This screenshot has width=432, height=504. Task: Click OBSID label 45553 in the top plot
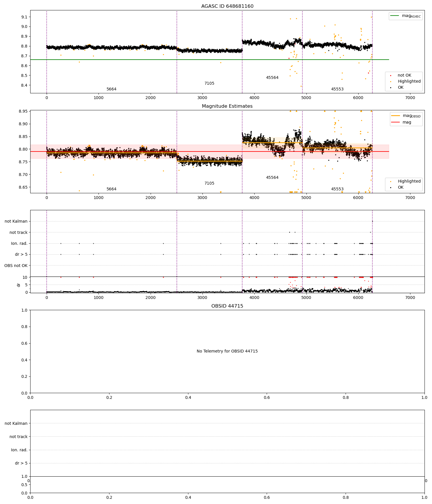[x=337, y=89]
